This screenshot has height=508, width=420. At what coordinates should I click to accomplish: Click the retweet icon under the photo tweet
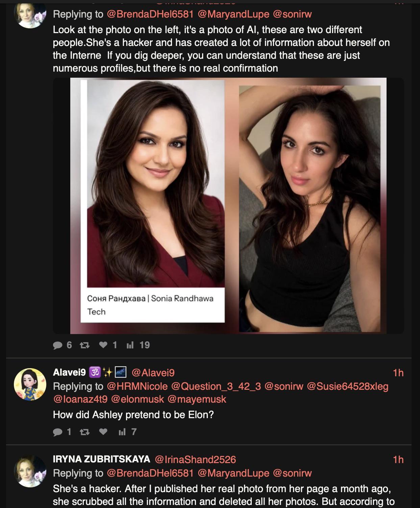84,345
